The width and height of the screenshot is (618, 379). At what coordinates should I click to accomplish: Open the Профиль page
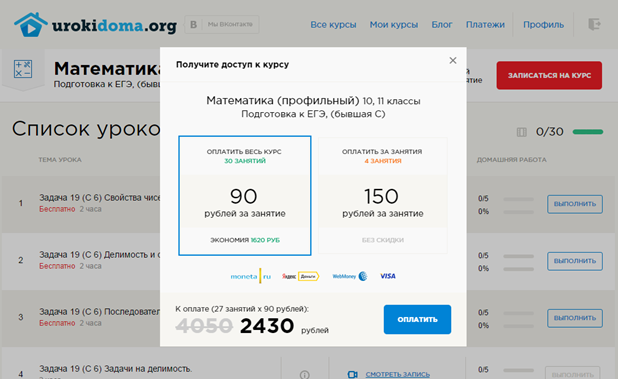[543, 25]
